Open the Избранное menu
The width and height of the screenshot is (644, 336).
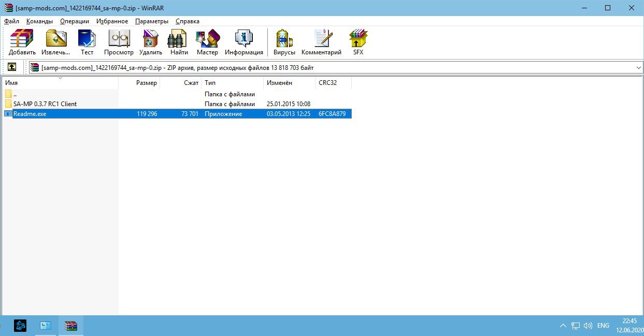(x=112, y=21)
